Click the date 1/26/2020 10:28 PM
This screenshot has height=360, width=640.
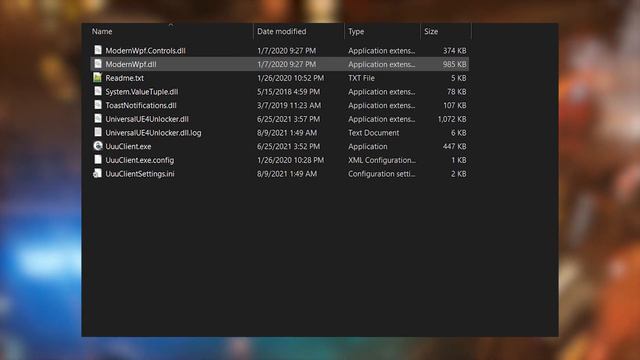(290, 160)
